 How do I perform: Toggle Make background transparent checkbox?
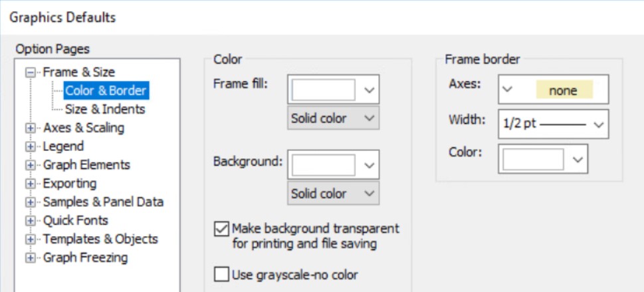click(x=221, y=229)
